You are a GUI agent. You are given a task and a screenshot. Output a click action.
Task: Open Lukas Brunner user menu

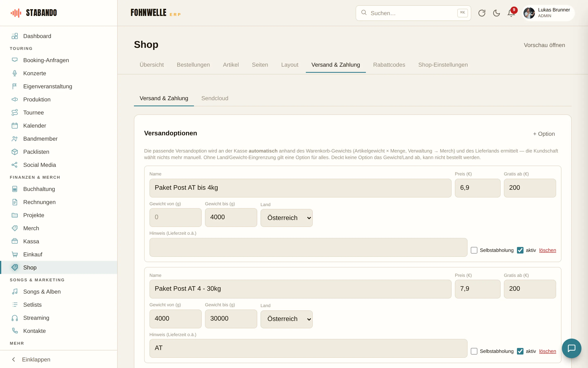tap(548, 13)
